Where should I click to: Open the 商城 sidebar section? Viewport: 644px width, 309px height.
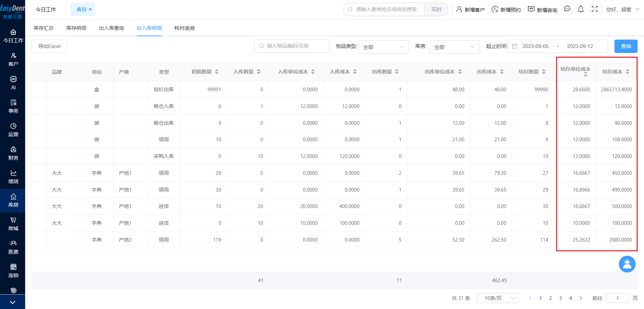coord(13,224)
